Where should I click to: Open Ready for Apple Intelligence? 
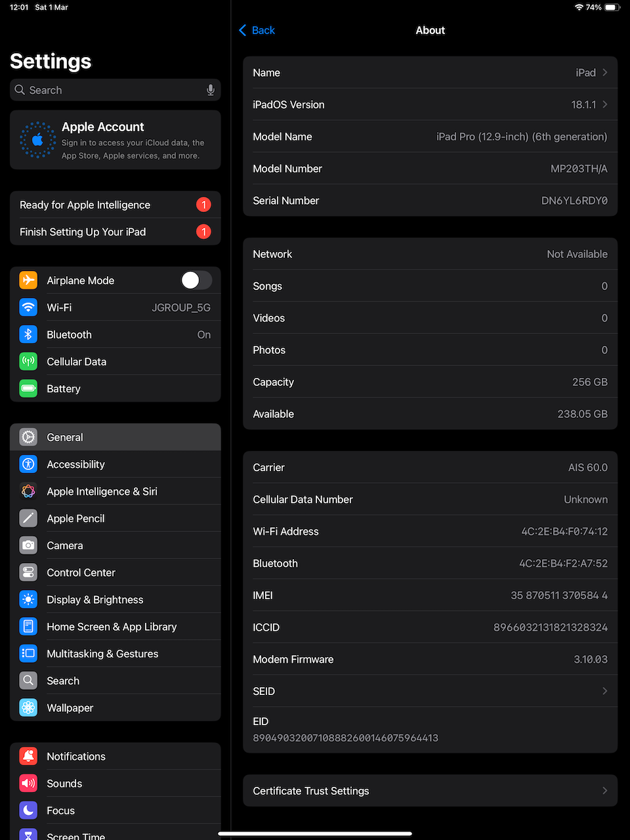pyautogui.click(x=115, y=205)
